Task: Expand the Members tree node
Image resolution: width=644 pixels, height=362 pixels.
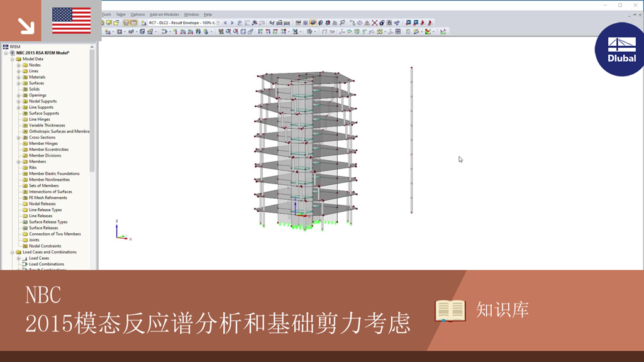Action: [18, 162]
